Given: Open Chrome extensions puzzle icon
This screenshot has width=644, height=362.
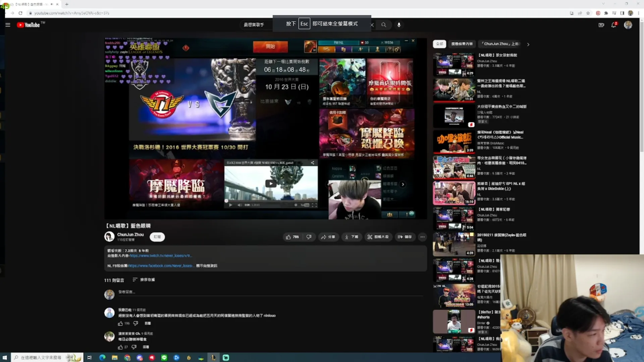Looking at the screenshot, I should [606, 13].
